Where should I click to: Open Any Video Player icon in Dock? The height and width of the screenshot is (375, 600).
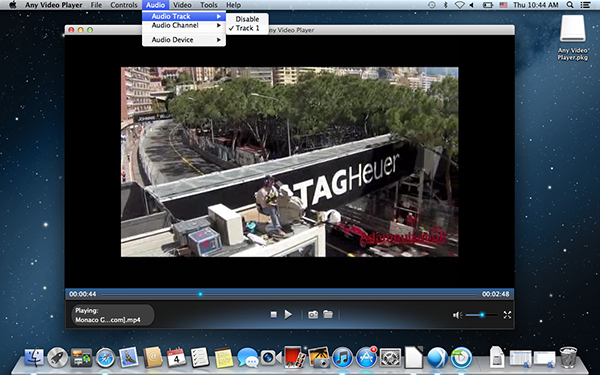point(461,358)
